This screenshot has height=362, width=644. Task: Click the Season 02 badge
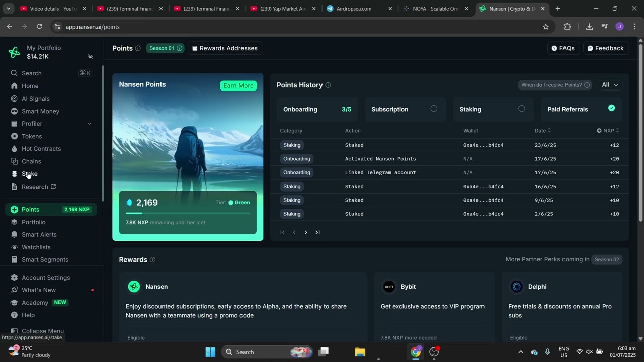(x=607, y=260)
